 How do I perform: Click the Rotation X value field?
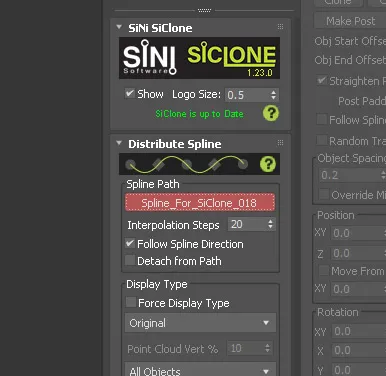coord(358,351)
